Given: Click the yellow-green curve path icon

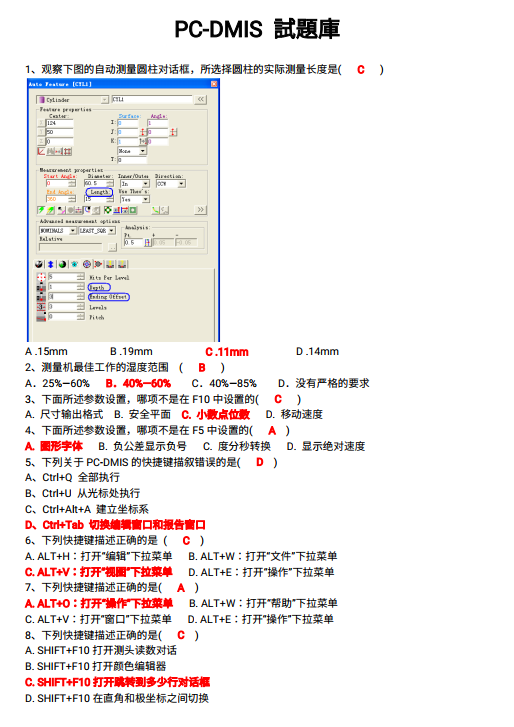Looking at the screenshot, I should click(155, 210).
